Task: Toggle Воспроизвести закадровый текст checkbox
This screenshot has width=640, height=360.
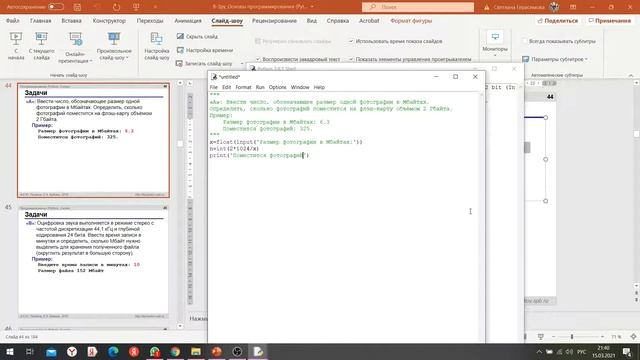Action: [258, 59]
